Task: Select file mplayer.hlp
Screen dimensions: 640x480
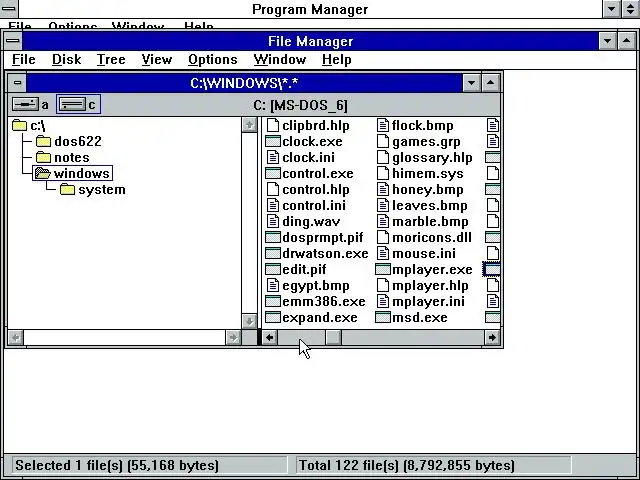Action: point(430,285)
